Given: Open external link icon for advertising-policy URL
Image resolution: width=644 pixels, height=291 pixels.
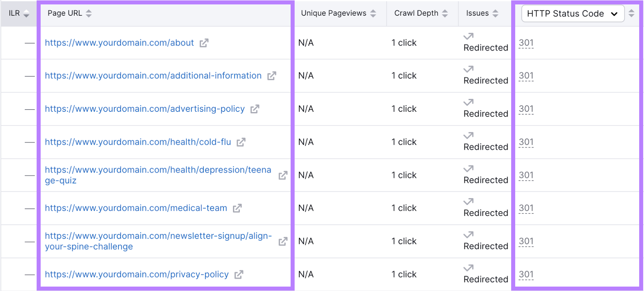Looking at the screenshot, I should (x=255, y=109).
